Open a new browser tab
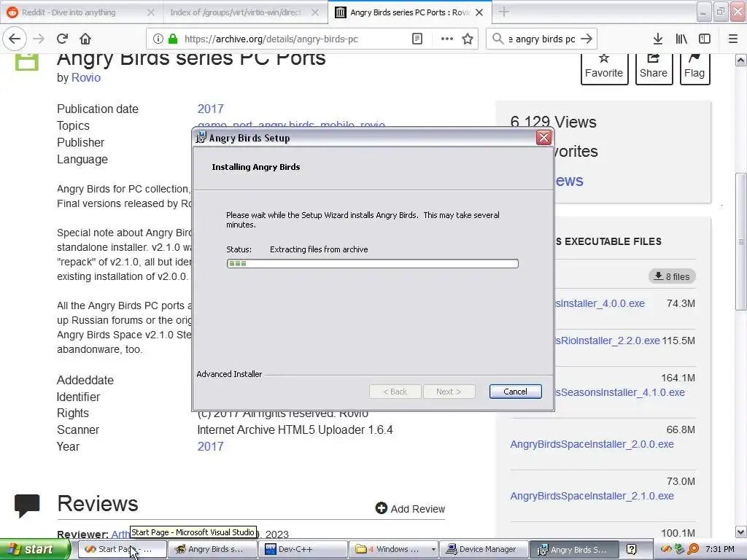The height and width of the screenshot is (560, 747). pyautogui.click(x=503, y=12)
